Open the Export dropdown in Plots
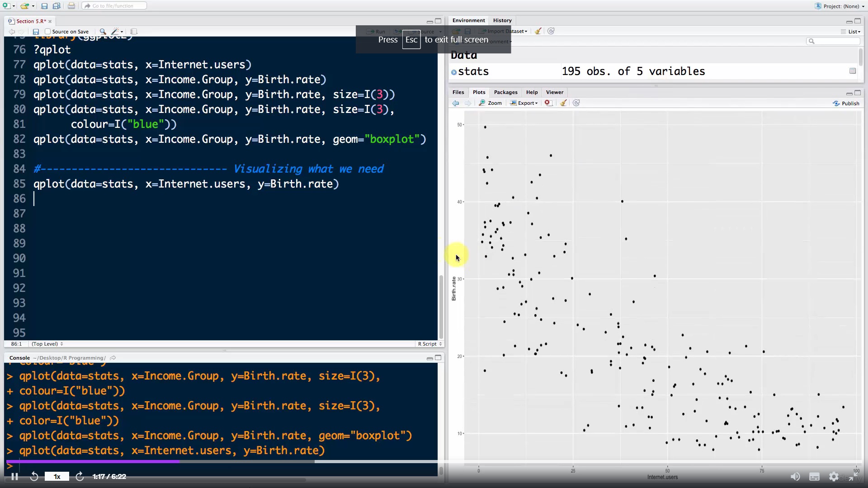This screenshot has height=488, width=868. pyautogui.click(x=524, y=103)
